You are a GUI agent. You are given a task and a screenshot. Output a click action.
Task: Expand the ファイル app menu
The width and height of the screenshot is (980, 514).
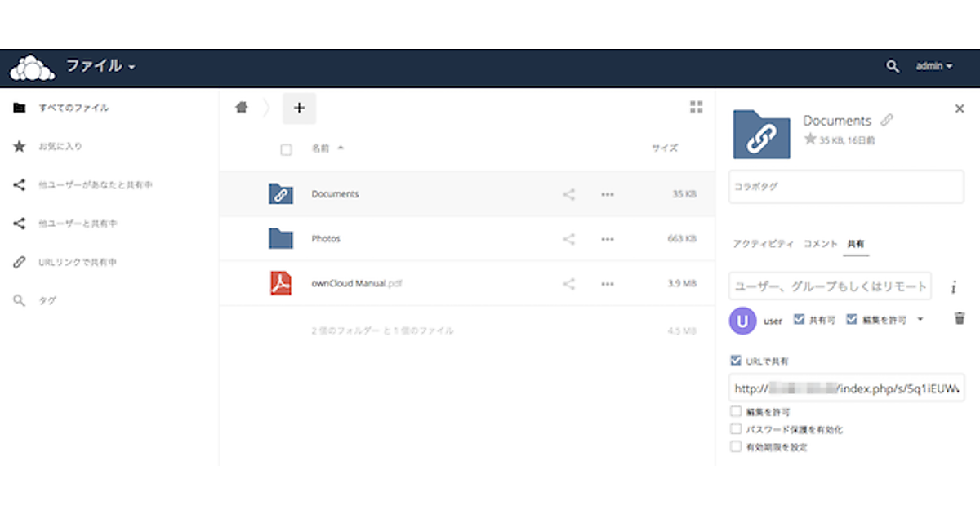click(100, 67)
